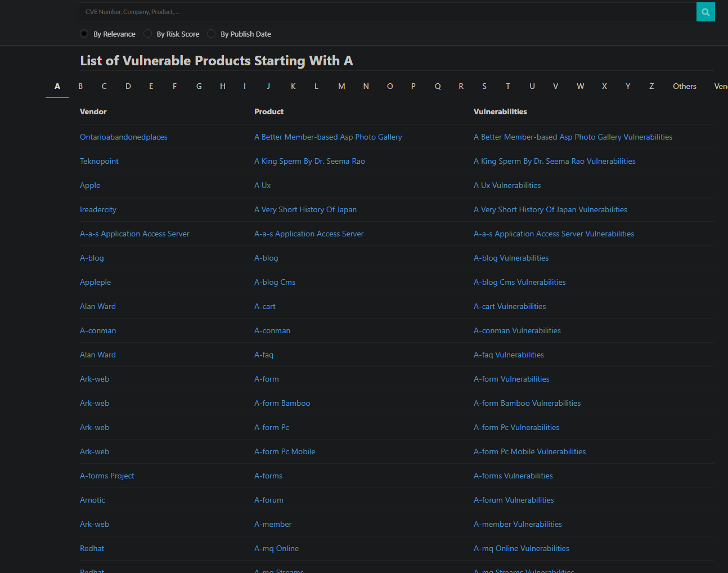
Task: Click the teal search magnifier button
Action: tap(705, 12)
